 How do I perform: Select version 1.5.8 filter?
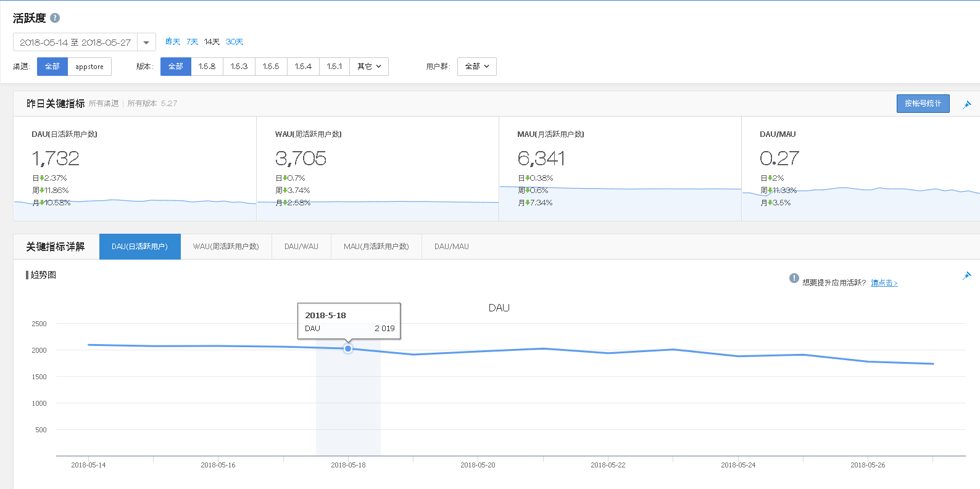point(207,67)
